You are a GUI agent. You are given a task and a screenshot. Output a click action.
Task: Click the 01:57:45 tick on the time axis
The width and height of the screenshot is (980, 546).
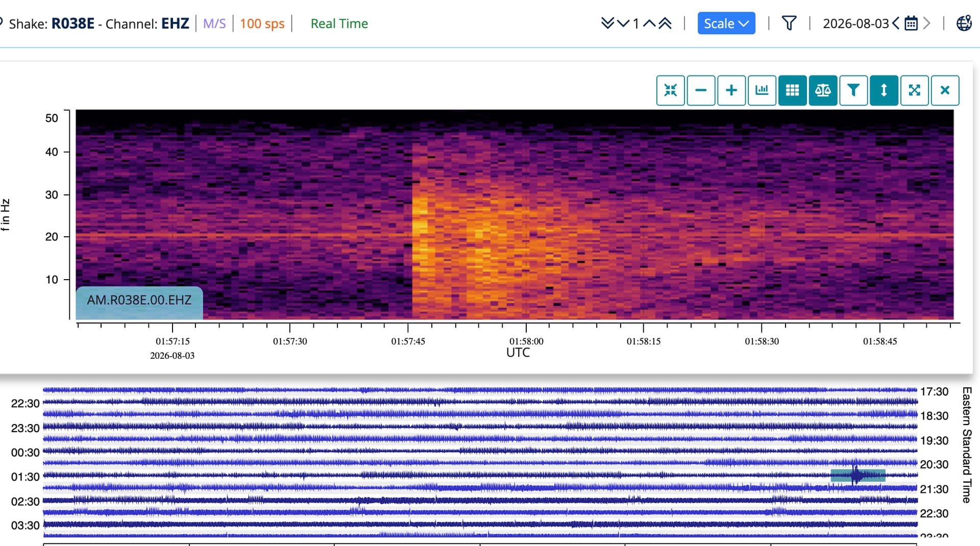[x=408, y=341]
